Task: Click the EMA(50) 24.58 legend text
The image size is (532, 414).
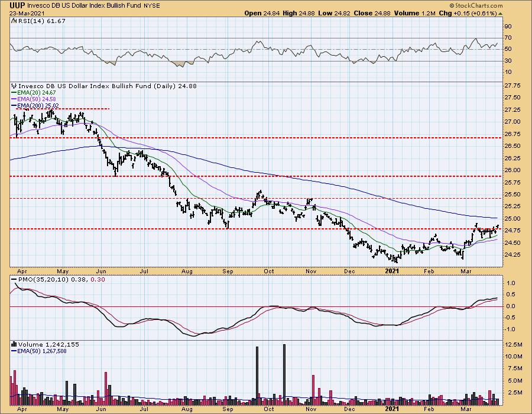Action: pyautogui.click(x=36, y=99)
